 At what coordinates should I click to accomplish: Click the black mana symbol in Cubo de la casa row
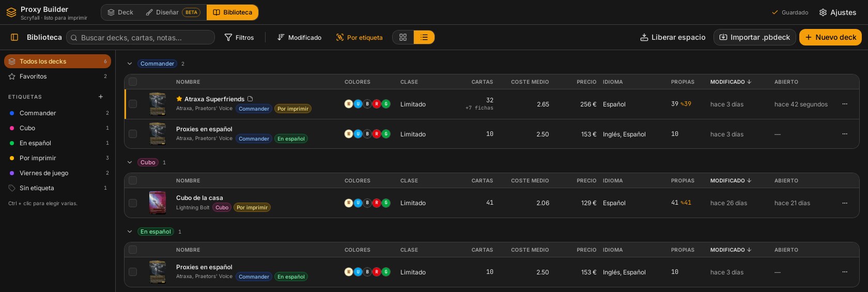point(367,203)
